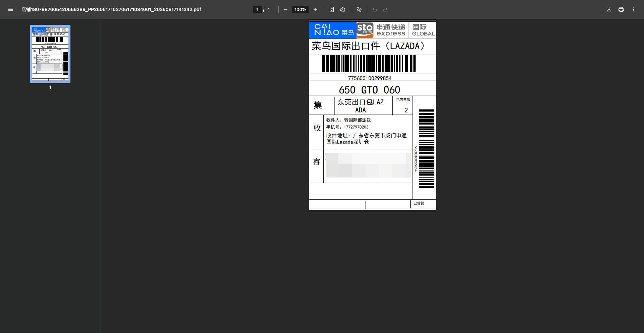The height and width of the screenshot is (333, 644).
Task: Toggle the sidebar menu hamburger icon
Action: pos(11,9)
